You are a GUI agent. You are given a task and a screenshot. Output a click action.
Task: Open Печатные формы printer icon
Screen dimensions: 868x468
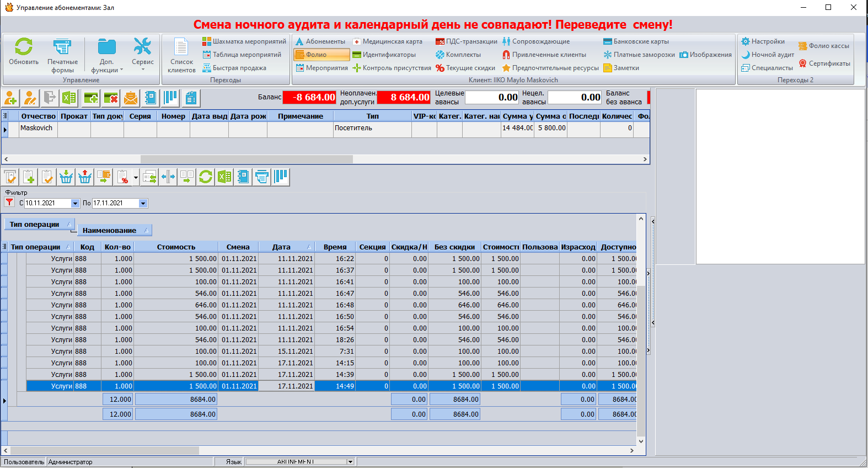click(x=62, y=47)
